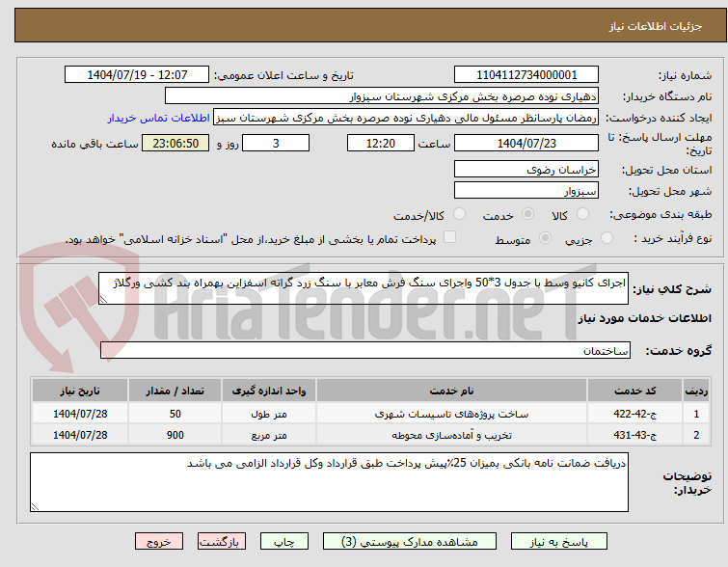
Task: Click the پاسخ به نیاز button
Action: point(559,542)
